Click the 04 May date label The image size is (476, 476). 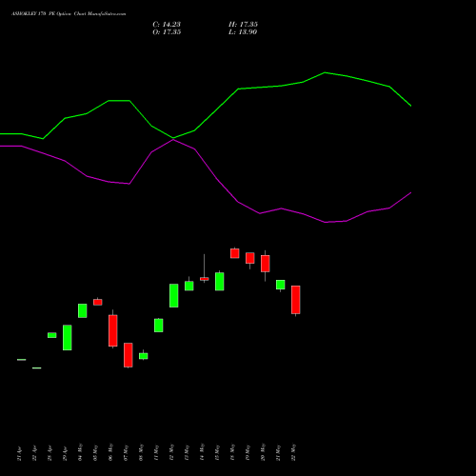(80, 452)
